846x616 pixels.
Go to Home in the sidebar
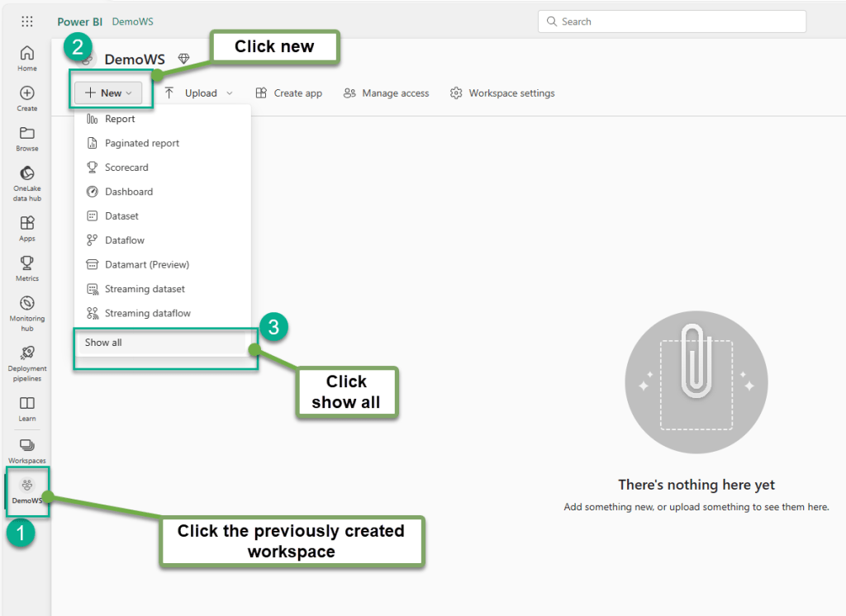pyautogui.click(x=27, y=59)
